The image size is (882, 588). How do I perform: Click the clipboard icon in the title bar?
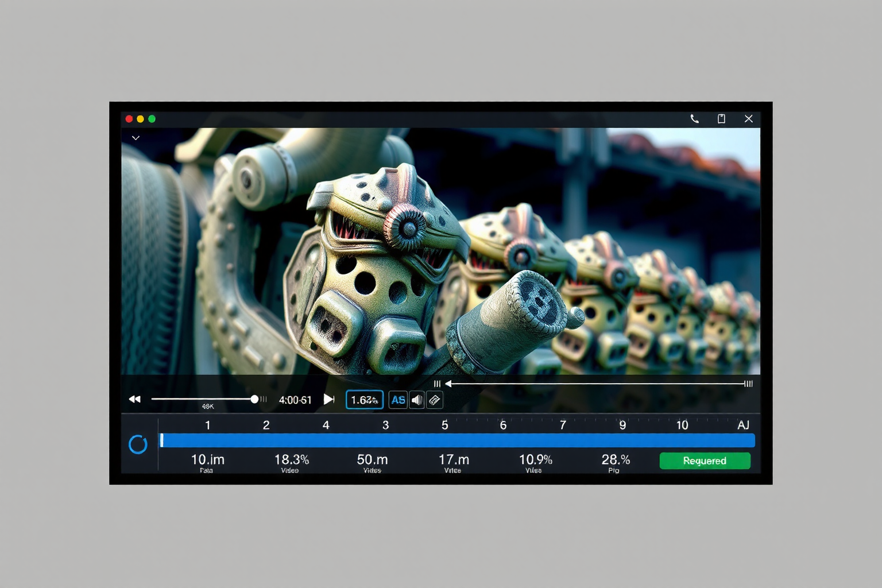pos(721,119)
